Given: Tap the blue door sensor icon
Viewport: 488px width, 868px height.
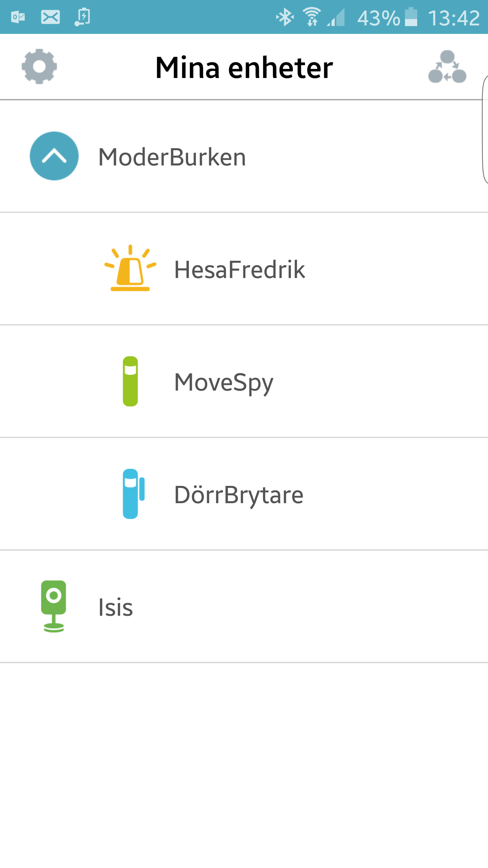Looking at the screenshot, I should pos(133,494).
